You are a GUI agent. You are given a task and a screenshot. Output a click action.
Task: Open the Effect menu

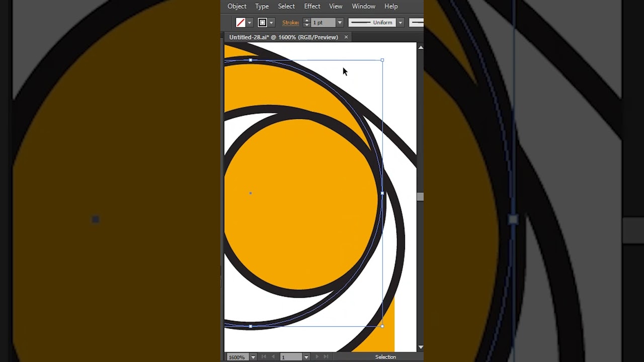pyautogui.click(x=312, y=6)
